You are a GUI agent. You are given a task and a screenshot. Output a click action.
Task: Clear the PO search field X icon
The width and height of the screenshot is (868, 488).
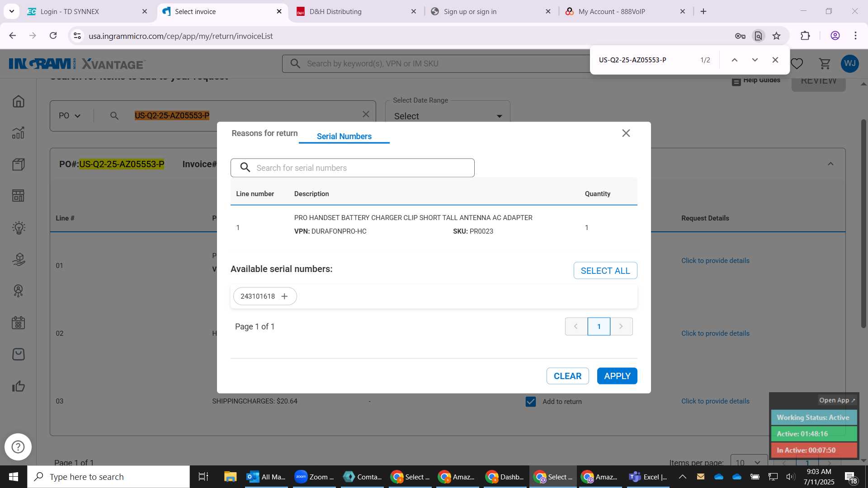coord(366,114)
